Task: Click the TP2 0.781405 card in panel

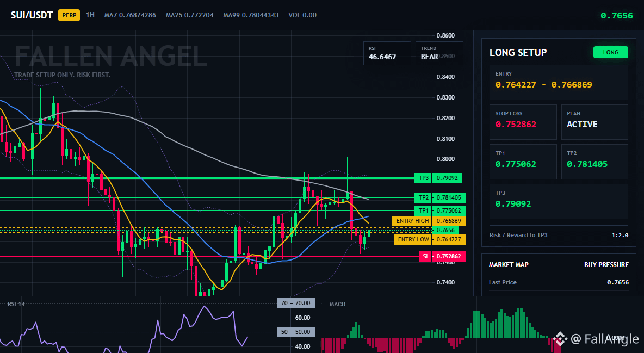Action: [x=595, y=162]
